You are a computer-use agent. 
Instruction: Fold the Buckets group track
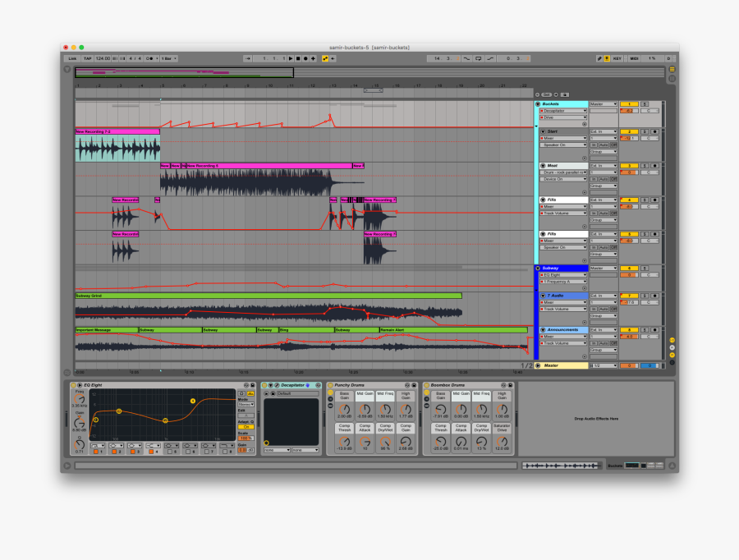(538, 103)
